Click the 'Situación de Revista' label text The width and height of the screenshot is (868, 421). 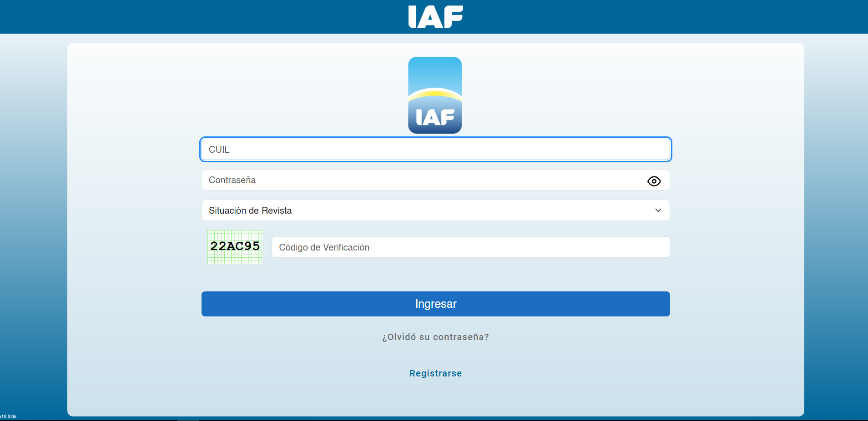click(250, 210)
